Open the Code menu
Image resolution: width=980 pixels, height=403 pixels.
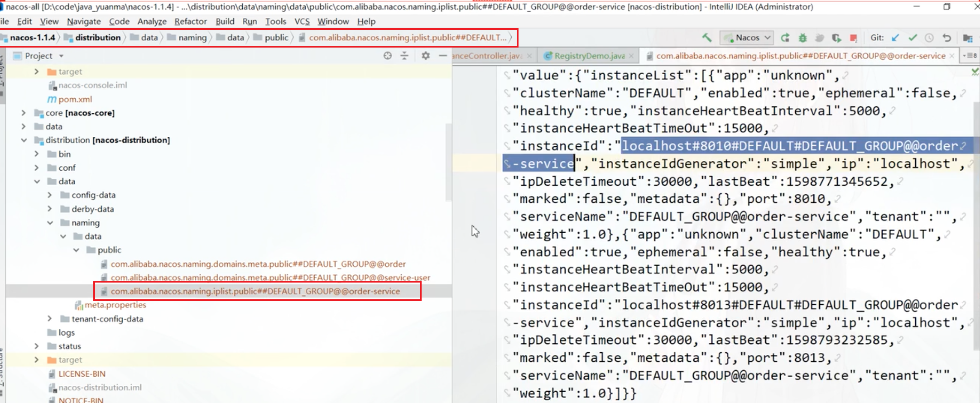click(119, 21)
